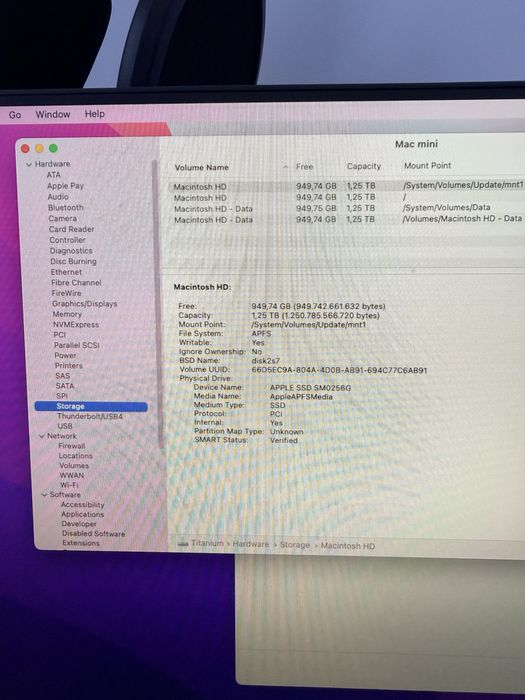
Task: Click the green zoom window button
Action: tap(53, 148)
